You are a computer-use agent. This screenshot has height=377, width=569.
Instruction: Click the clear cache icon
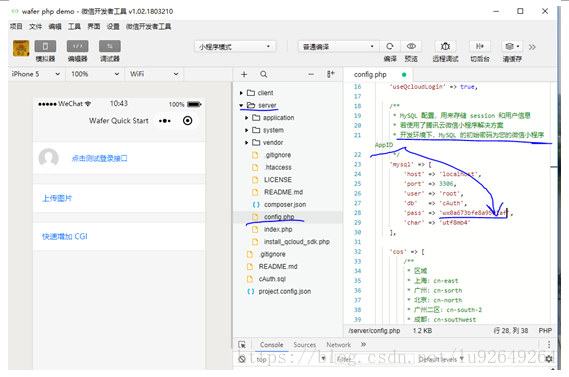pos(512,46)
